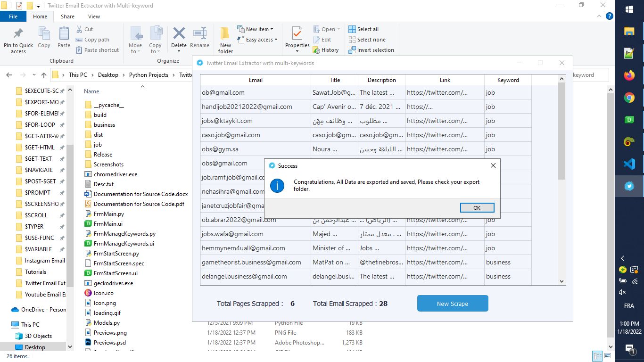Open the Windows Start button

[x=629, y=9]
